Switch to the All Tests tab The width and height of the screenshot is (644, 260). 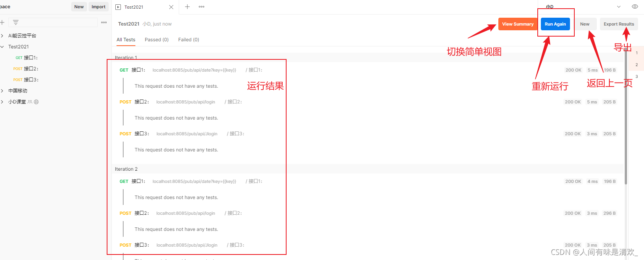coord(126,40)
